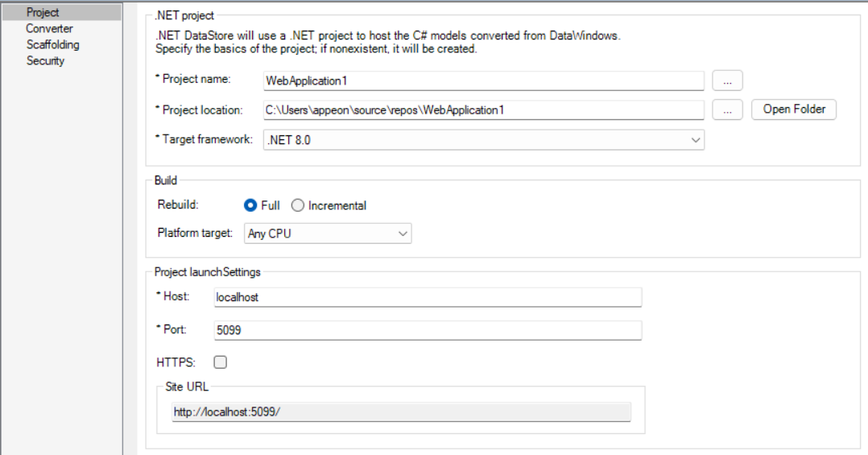The width and height of the screenshot is (868, 455).
Task: Focus the Project location text field
Action: [x=483, y=110]
